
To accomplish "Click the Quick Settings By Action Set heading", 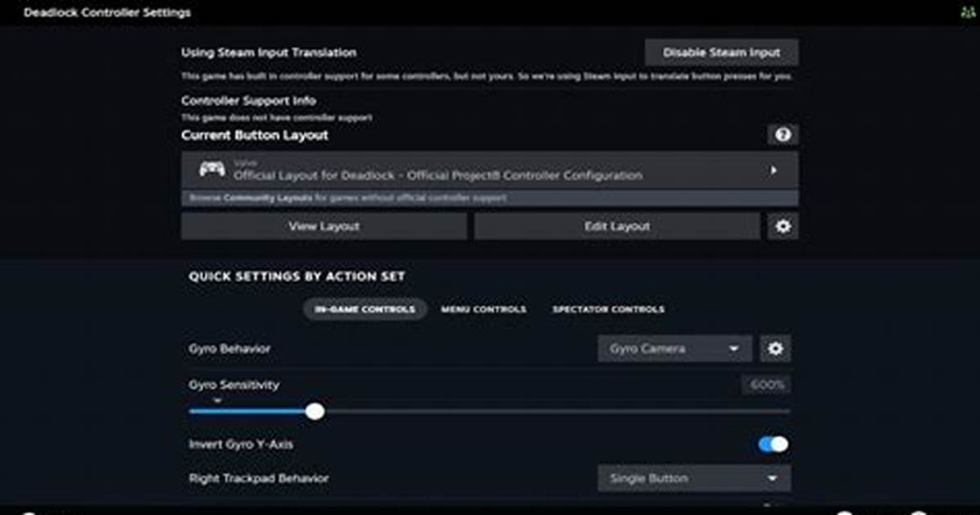I will pyautogui.click(x=297, y=276).
